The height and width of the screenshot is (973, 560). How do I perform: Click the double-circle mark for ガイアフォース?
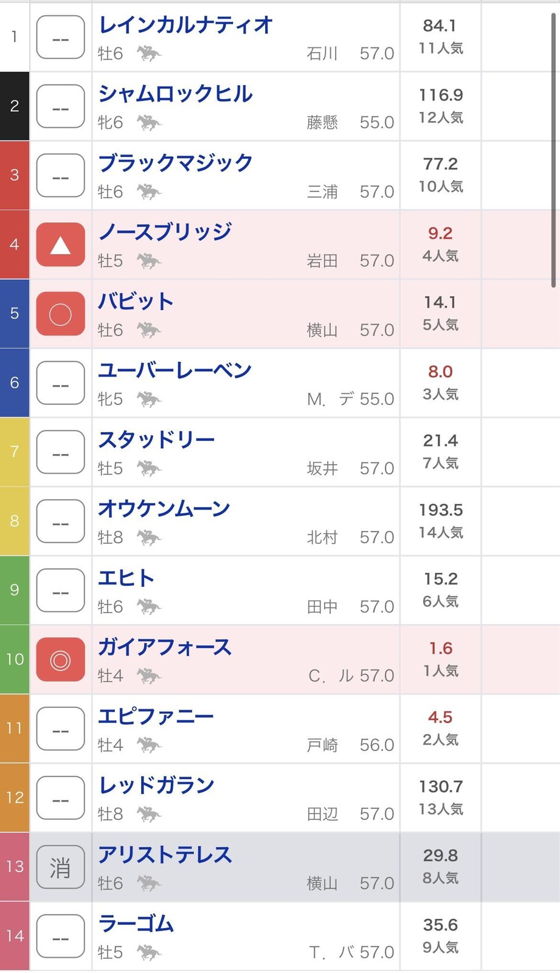(x=60, y=660)
